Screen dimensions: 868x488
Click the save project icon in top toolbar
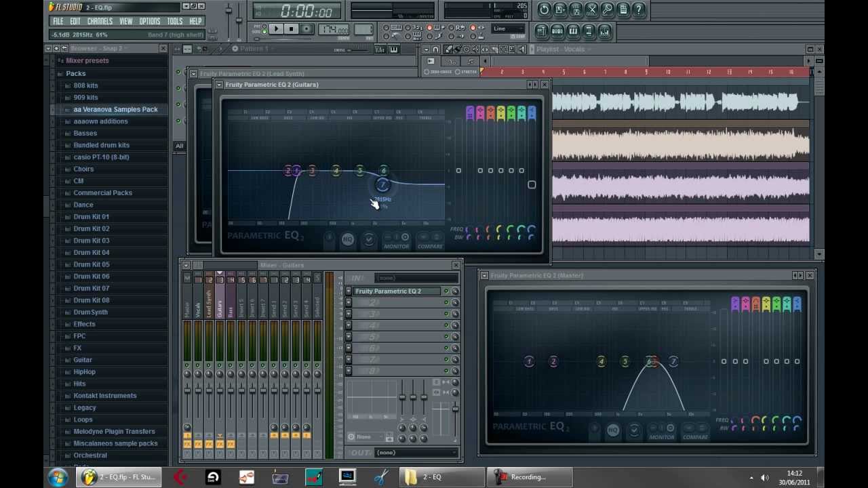pyautogui.click(x=560, y=9)
